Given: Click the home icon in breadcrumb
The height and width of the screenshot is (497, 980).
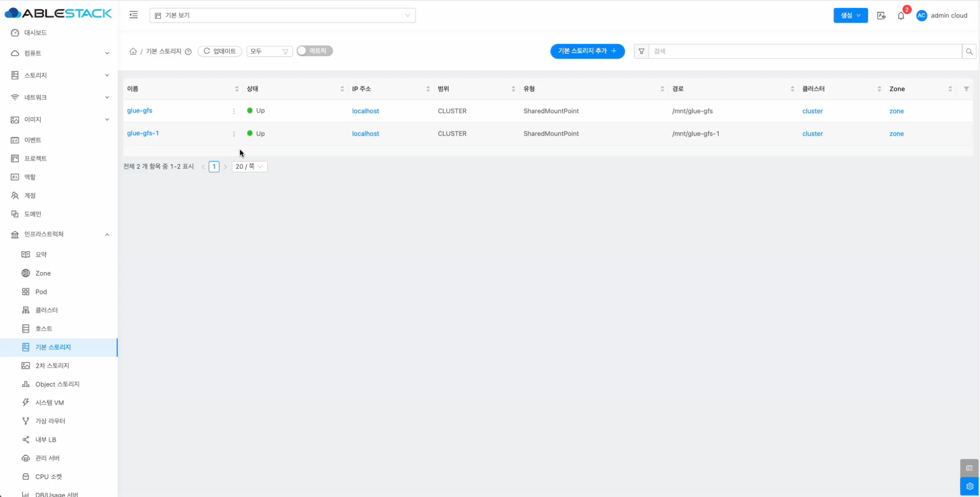Looking at the screenshot, I should (x=133, y=52).
